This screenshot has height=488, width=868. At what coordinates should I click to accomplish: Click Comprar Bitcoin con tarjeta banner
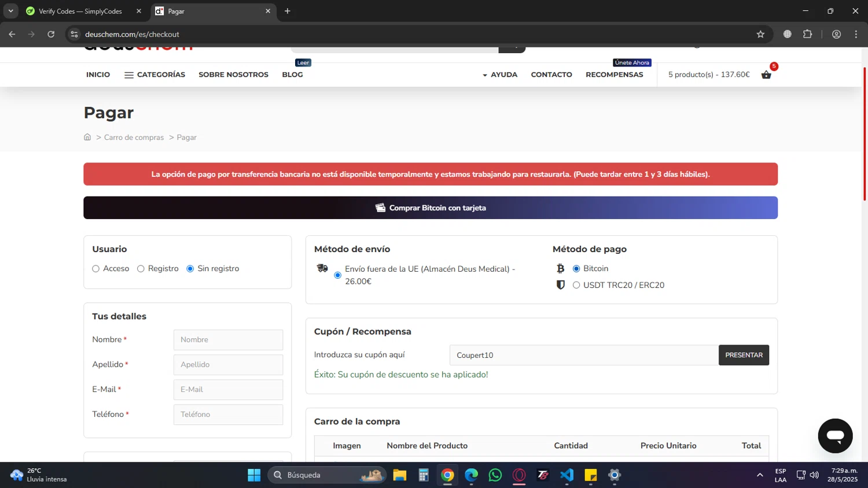click(x=431, y=208)
